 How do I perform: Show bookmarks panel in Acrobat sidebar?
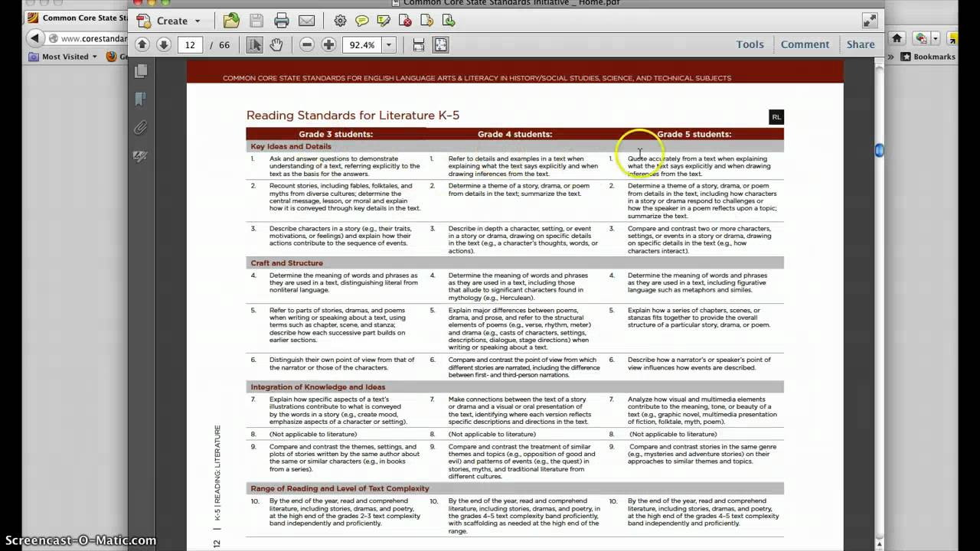click(x=141, y=99)
